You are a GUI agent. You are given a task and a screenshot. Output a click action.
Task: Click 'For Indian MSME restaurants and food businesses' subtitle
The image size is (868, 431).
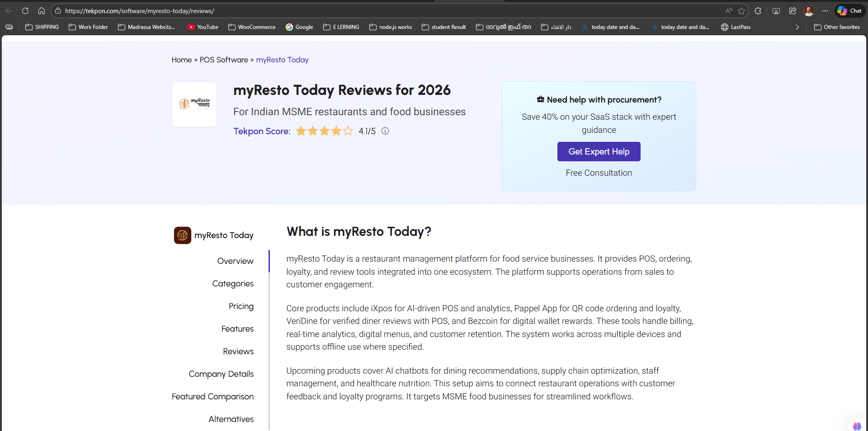349,112
